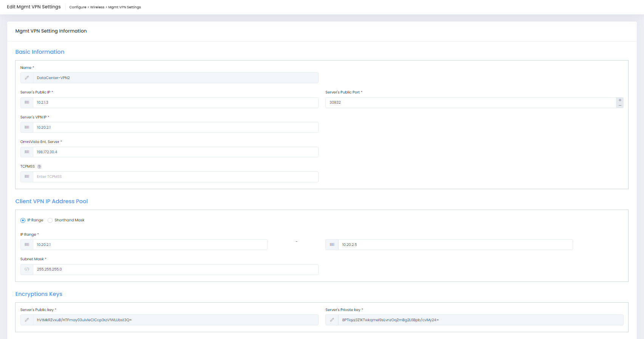Decrease the Server's Public Port value
Image resolution: width=644 pixels, height=339 pixels.
(x=620, y=106)
